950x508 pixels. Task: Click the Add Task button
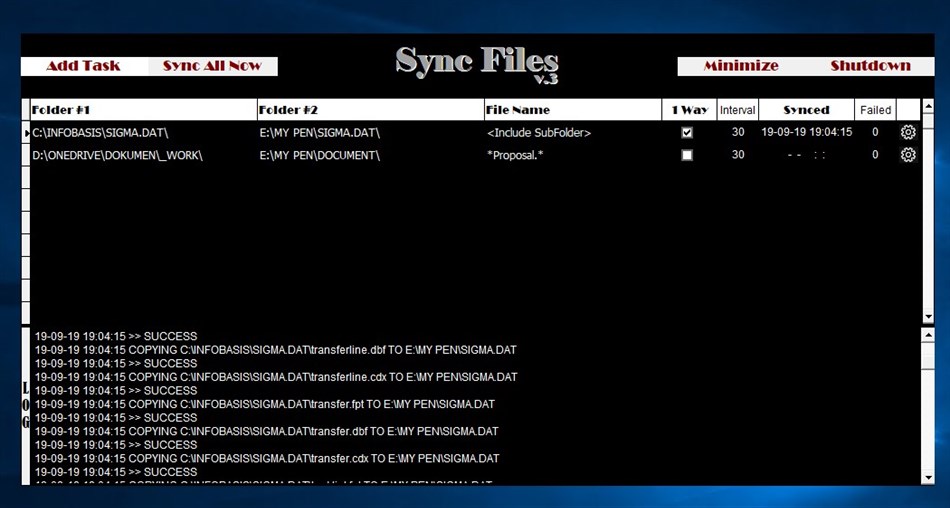click(x=84, y=66)
